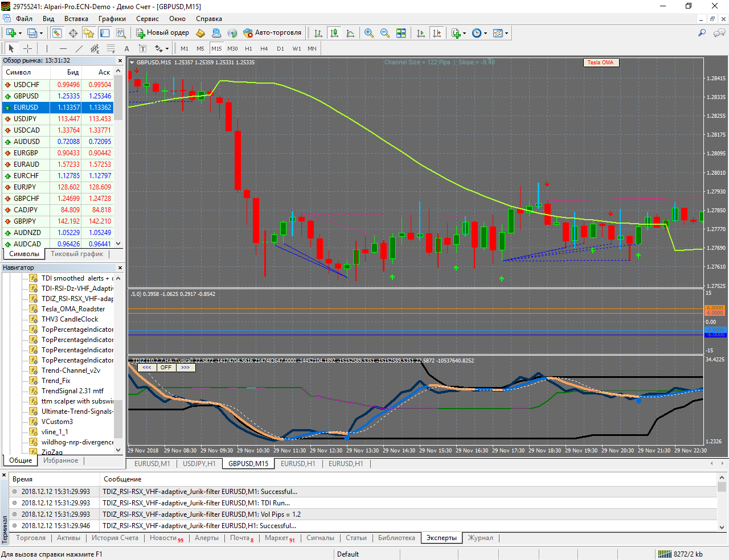729x560 pixels.
Task: Open the Графики menu
Action: tap(112, 19)
